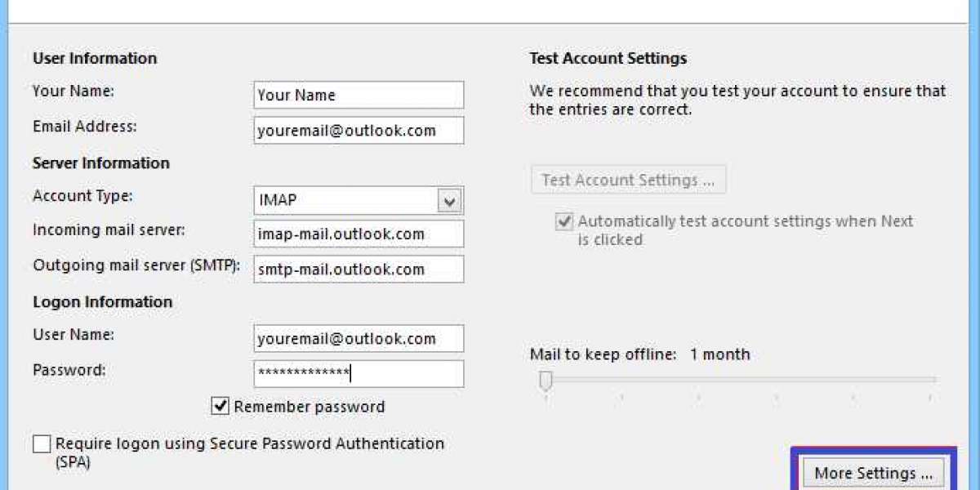
Task: Disable automatically test account settings when Next clicked
Action: tap(567, 220)
